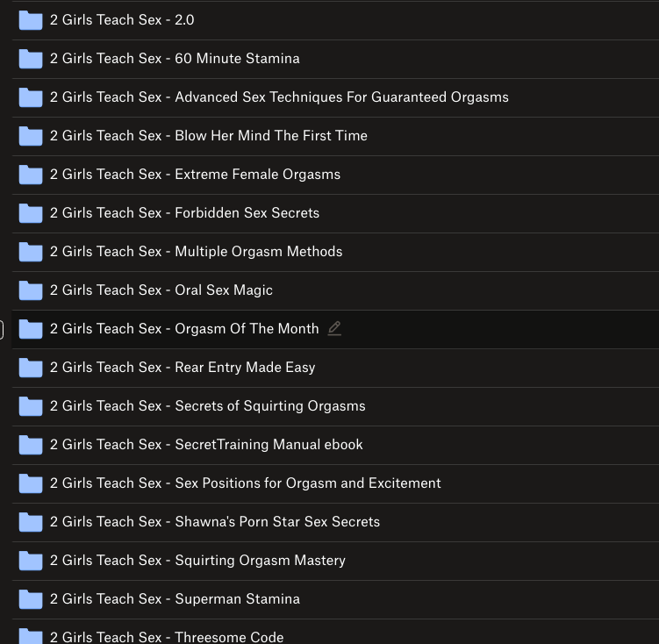659x644 pixels.
Task: Click the folder icon beside Superman Stamina
Action: coord(31,599)
